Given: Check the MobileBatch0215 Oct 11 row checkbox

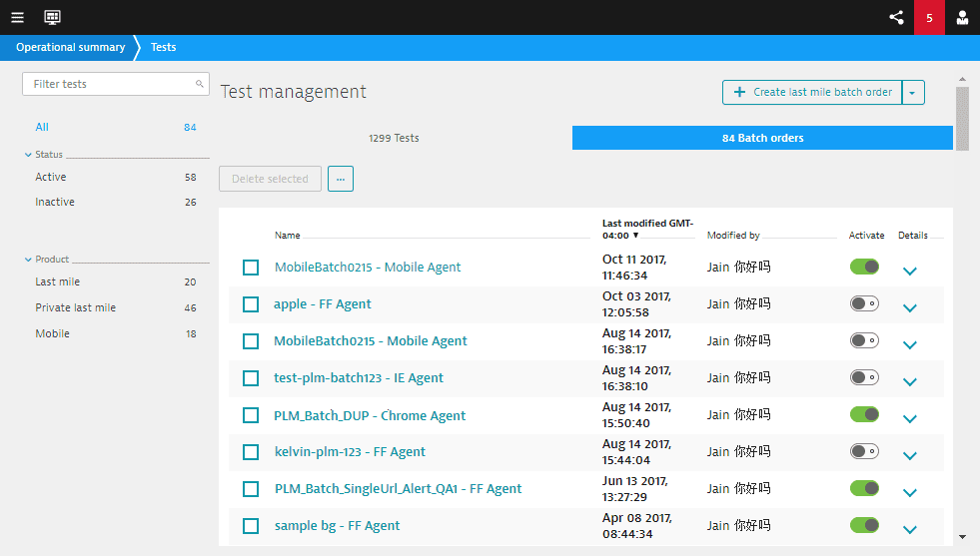Looking at the screenshot, I should 251,268.
